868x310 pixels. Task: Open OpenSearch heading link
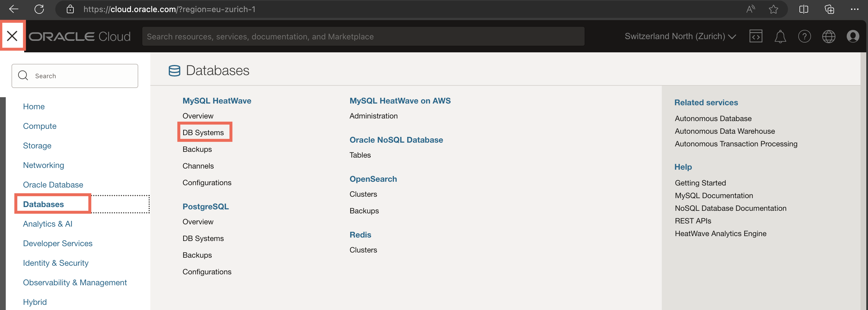click(x=373, y=179)
